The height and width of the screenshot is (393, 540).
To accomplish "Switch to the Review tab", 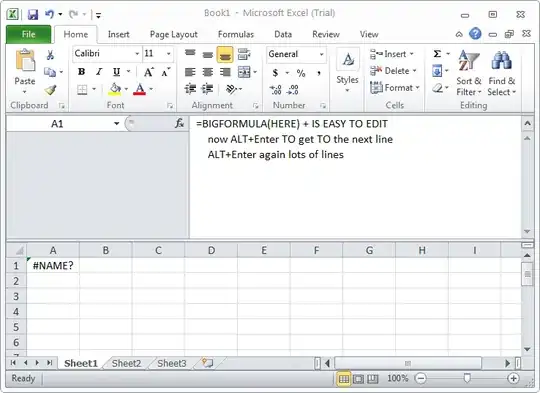I will 326,34.
